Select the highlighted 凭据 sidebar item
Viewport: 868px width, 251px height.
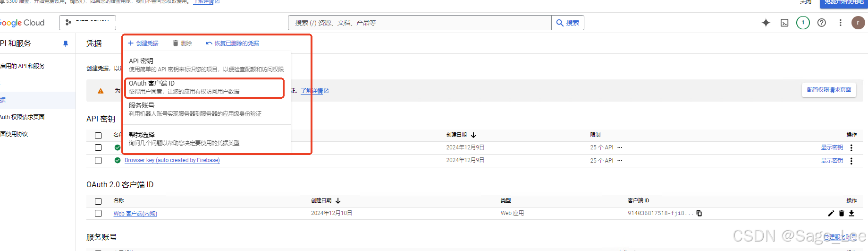(37, 100)
